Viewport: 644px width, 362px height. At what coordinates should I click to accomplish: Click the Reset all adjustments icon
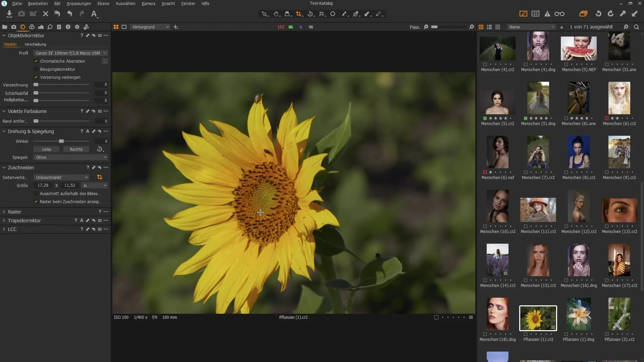point(57,14)
